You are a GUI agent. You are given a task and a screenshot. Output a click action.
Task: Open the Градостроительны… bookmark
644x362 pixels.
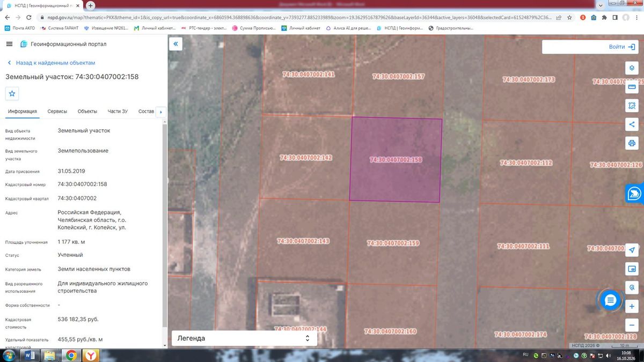pyautogui.click(x=451, y=28)
